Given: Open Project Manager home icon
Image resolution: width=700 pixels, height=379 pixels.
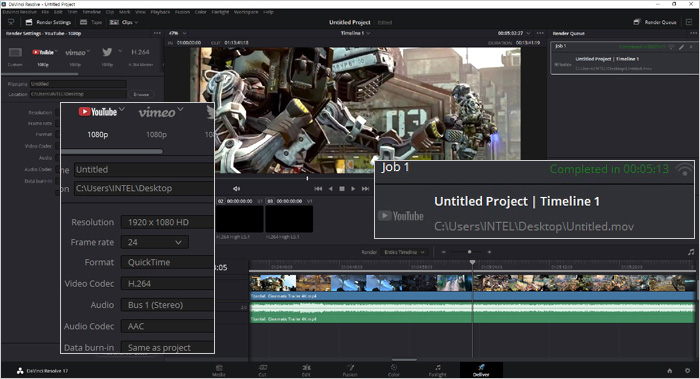Looking at the screenshot, I should [670, 371].
